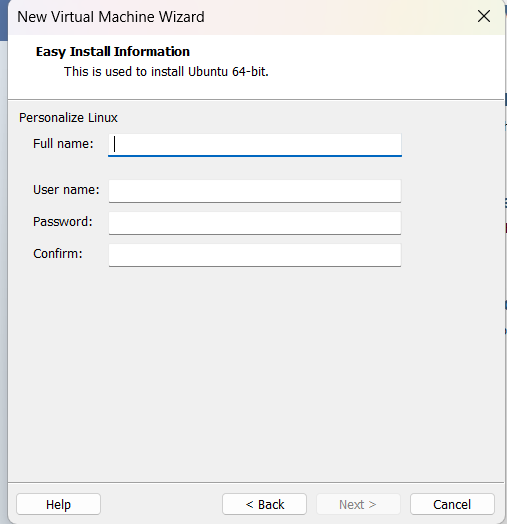Click the Confirm password field
The width and height of the screenshot is (507, 524).
[255, 255]
